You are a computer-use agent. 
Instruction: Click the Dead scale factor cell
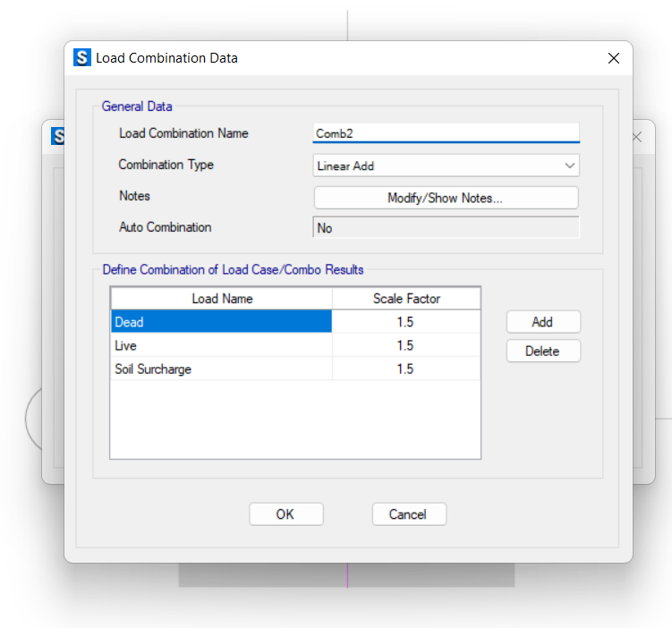pos(405,322)
